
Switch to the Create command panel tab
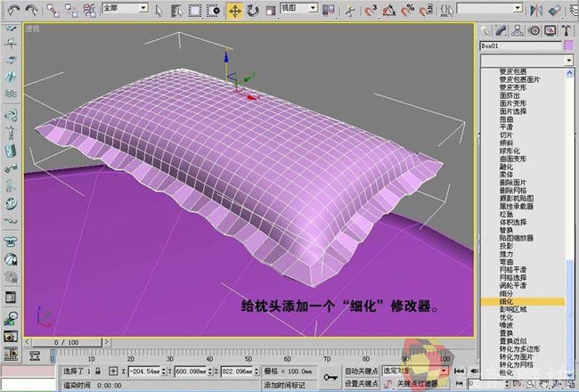pos(485,30)
